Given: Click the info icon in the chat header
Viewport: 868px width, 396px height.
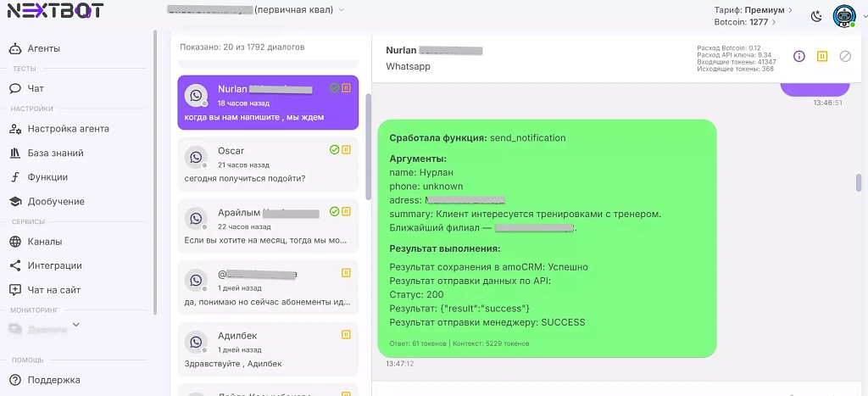Looking at the screenshot, I should (798, 56).
